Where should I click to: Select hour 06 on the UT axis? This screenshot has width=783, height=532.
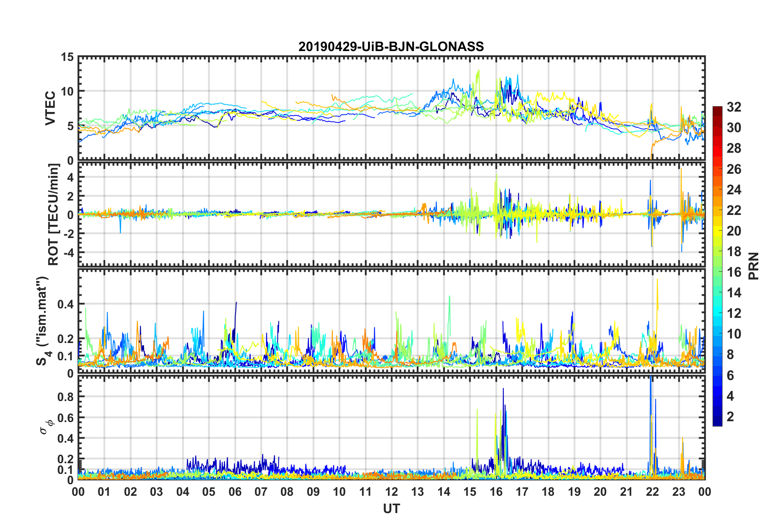235,492
